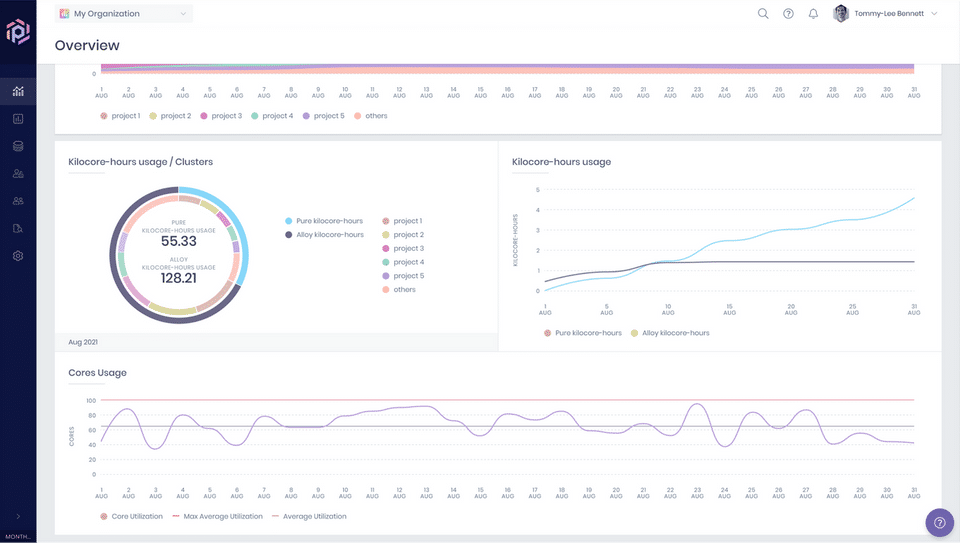The width and height of the screenshot is (960, 543).
Task: Open the help question mark in header
Action: (789, 13)
